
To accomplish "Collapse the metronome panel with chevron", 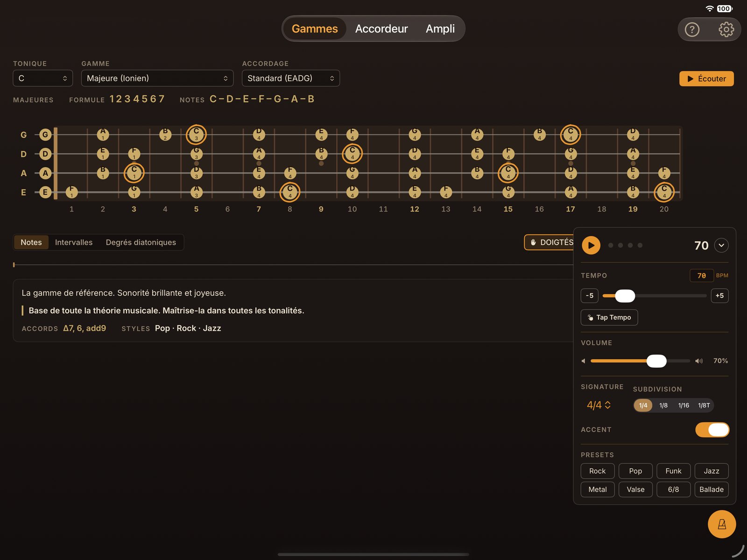I will (721, 245).
